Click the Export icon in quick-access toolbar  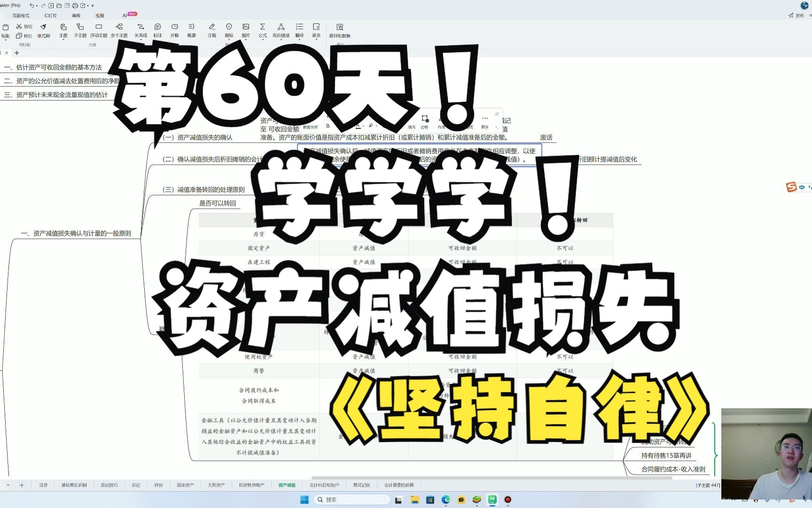[83, 6]
